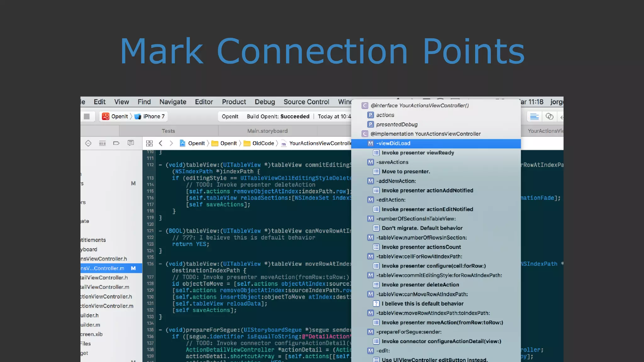This screenshot has height=362, width=644.
Task: Select the assistant editor overlapping circles icon
Action: coord(549,117)
